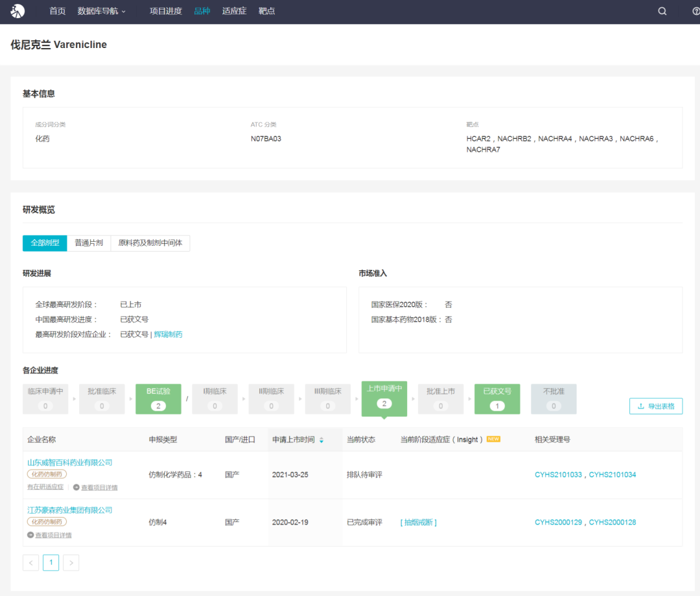The image size is (700, 596).
Task: Click the 查看项目详情 icon under 山东威智百科药业
Action: (76, 487)
